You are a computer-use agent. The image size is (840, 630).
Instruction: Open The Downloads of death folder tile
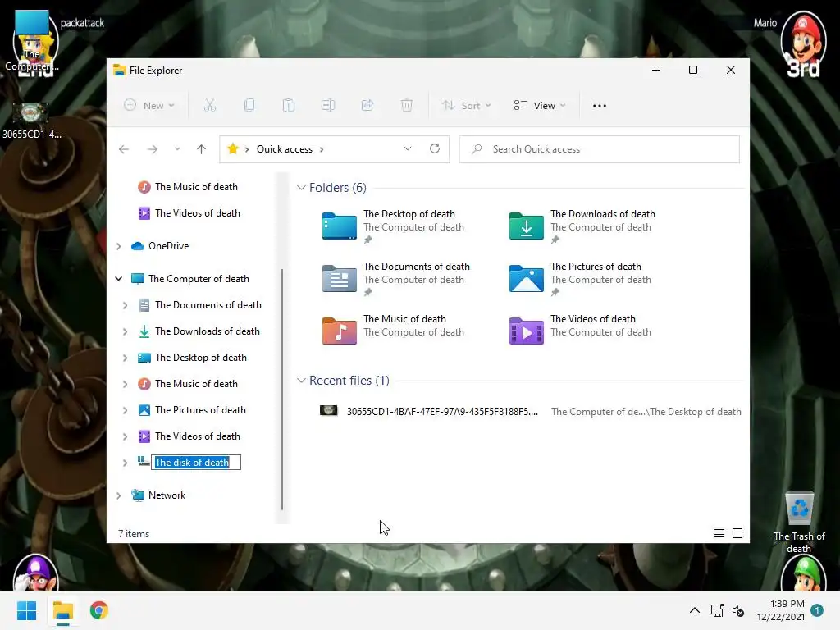(582, 226)
